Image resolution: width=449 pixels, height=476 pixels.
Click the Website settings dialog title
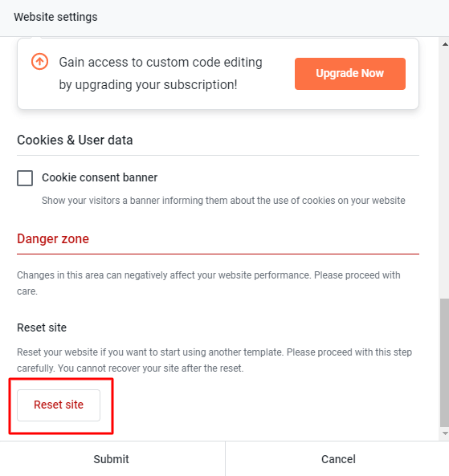pyautogui.click(x=55, y=17)
